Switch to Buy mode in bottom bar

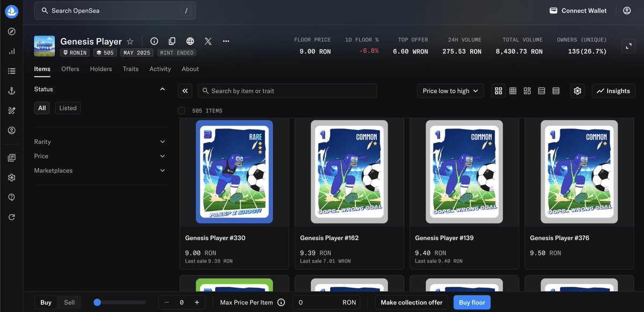(46, 302)
